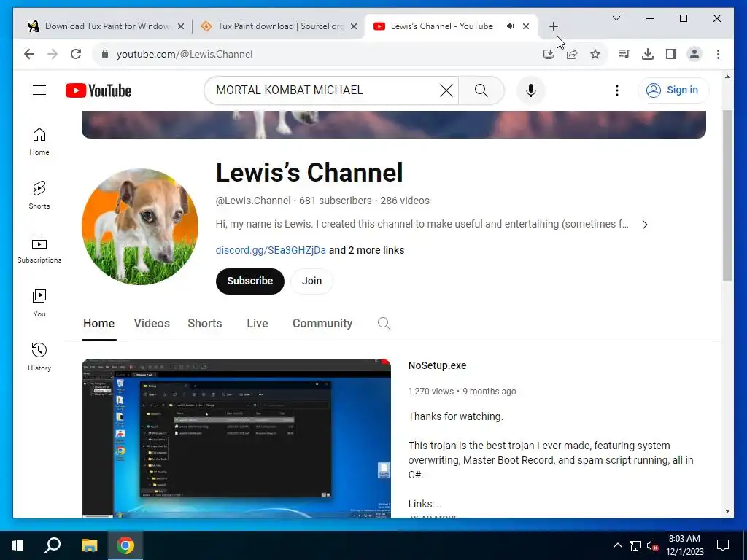Click the address bar URL

point(185,54)
